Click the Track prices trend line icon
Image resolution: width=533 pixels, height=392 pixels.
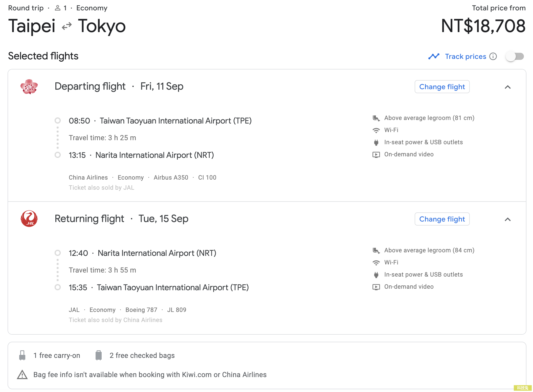pyautogui.click(x=434, y=56)
